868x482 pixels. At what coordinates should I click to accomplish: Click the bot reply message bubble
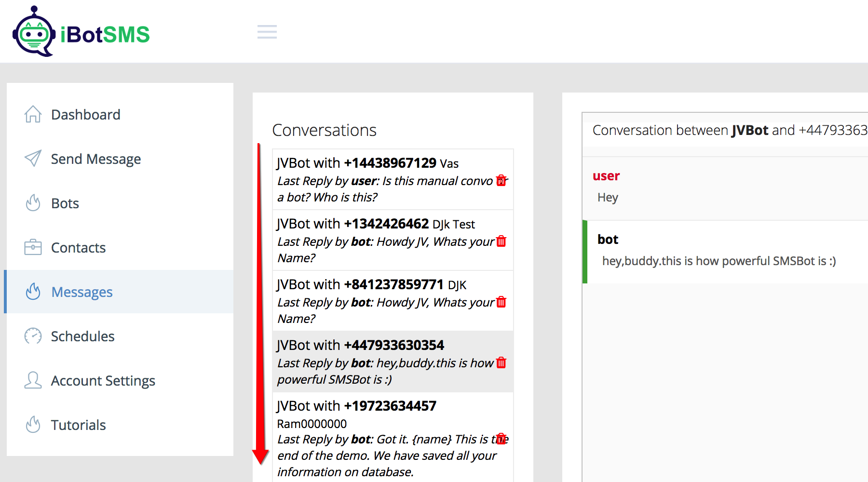(719, 252)
